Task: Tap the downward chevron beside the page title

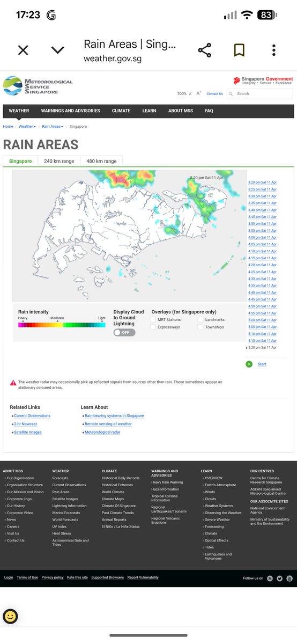Action: click(x=57, y=50)
